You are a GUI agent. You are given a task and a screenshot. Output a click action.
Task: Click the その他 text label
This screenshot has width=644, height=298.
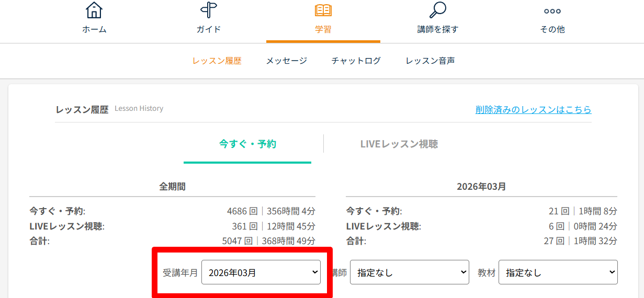pos(552,29)
